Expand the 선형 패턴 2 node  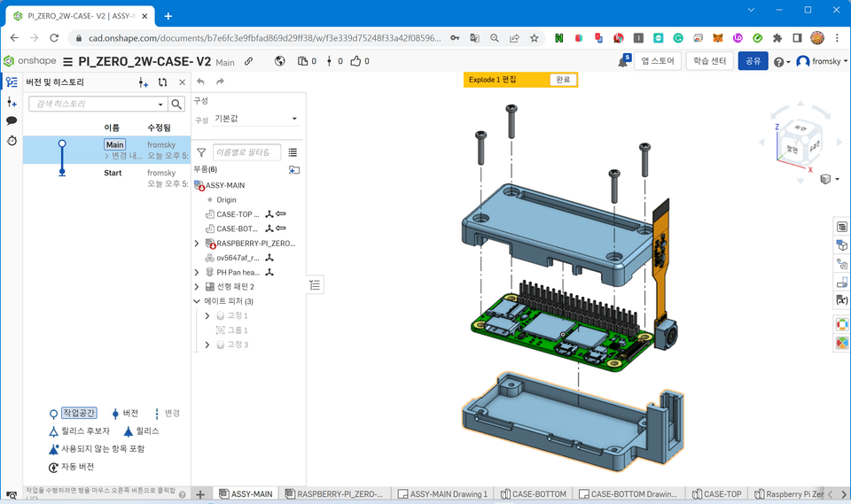pos(197,287)
